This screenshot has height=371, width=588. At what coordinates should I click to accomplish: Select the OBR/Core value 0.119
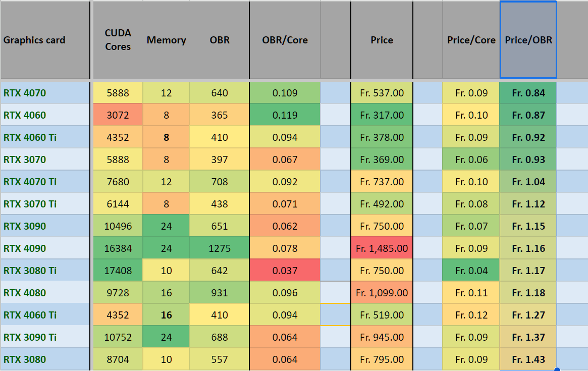285,115
